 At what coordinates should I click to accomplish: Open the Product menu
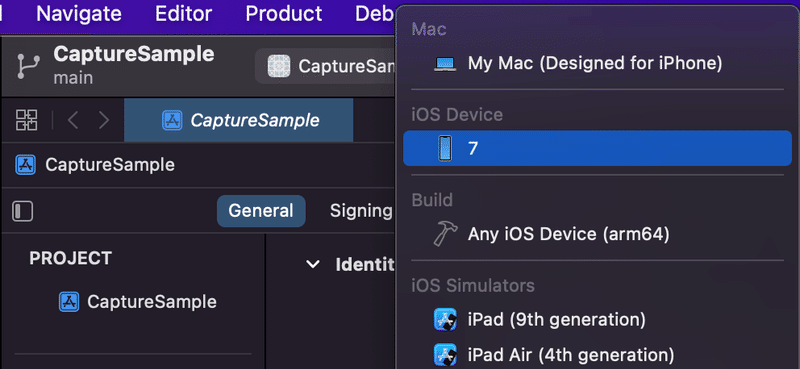pos(284,14)
